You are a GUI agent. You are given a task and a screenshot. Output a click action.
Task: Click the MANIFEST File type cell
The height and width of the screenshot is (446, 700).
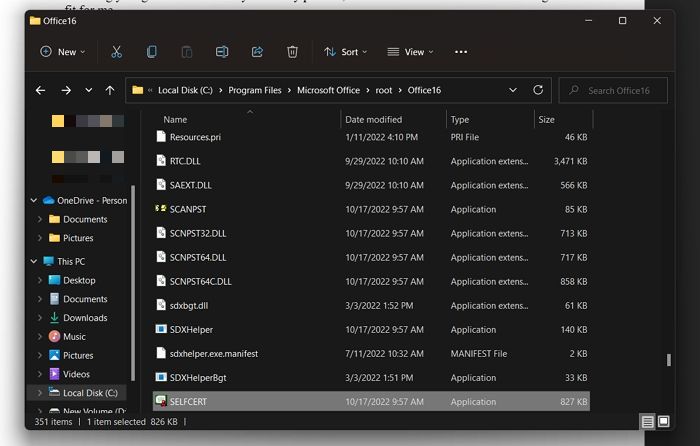click(479, 354)
